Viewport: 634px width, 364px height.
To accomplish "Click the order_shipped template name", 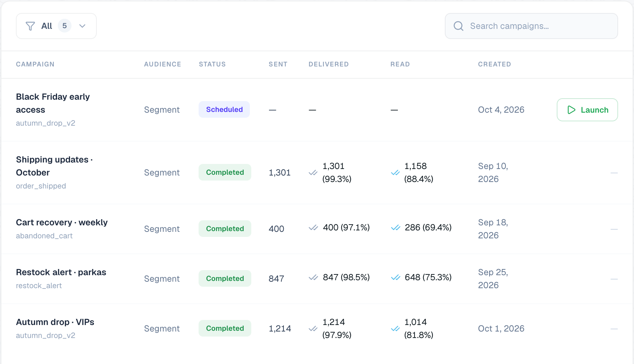I will (41, 186).
